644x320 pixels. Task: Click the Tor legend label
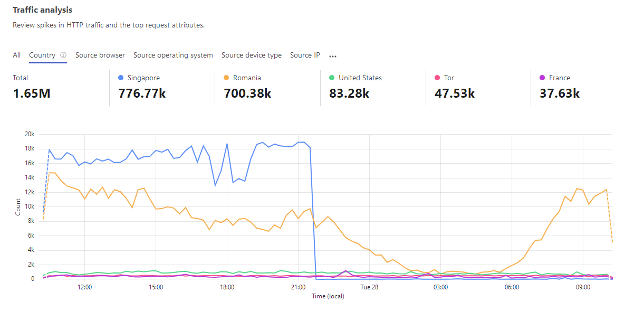pyautogui.click(x=449, y=78)
